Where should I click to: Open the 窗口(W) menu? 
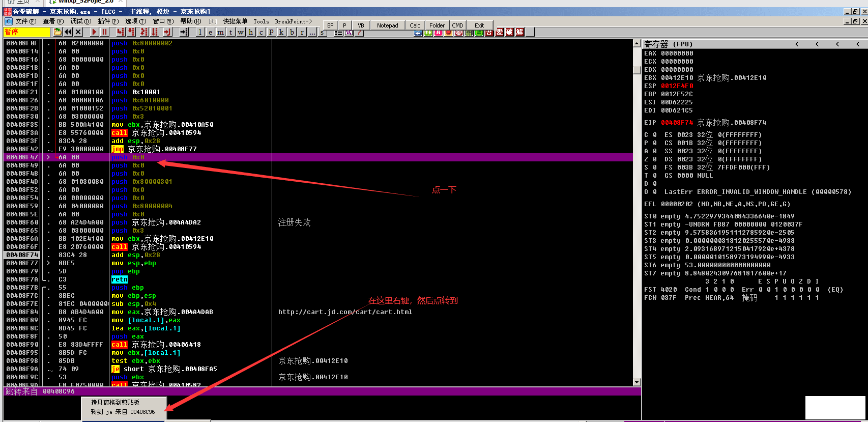(163, 21)
